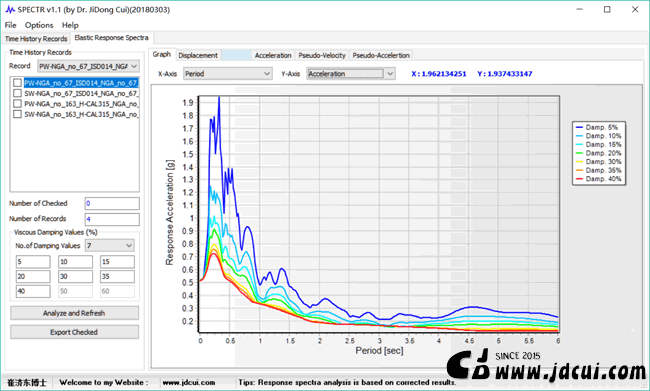650x391 pixels.
Task: Check the first PW-NGA_no_67 record checkbox
Action: [17, 83]
